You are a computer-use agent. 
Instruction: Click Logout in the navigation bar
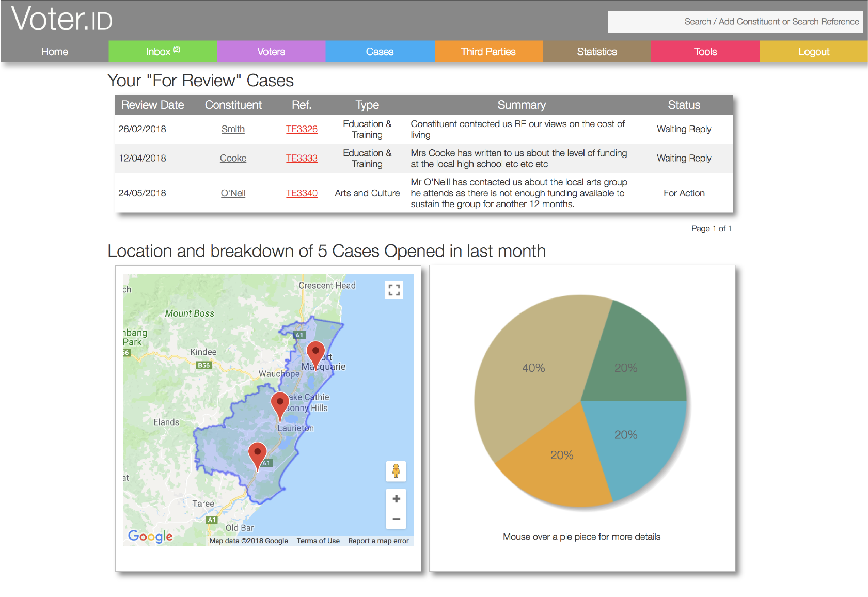(813, 52)
